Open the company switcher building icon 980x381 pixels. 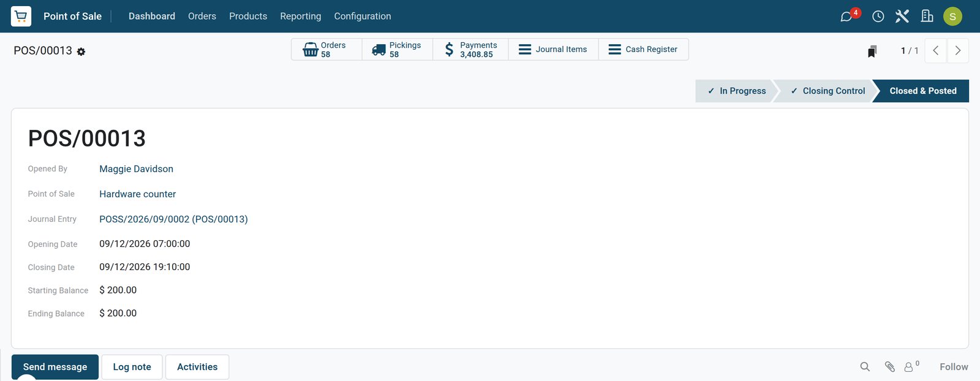[x=927, y=16]
